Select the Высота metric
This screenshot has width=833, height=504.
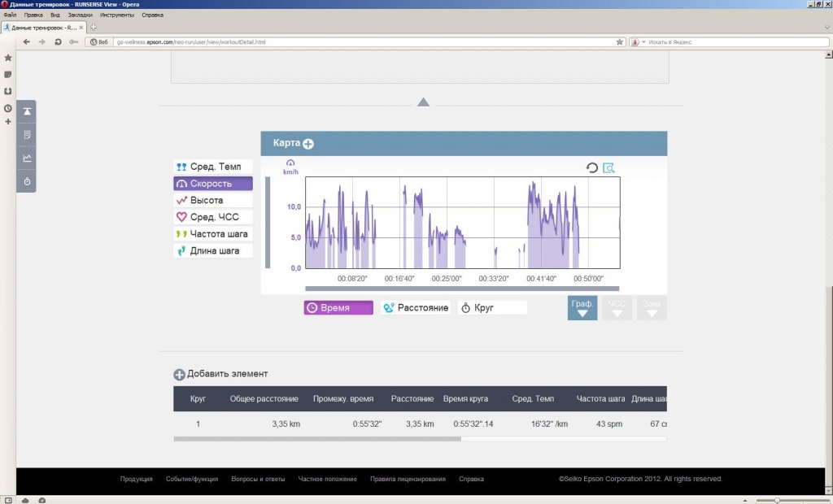click(213, 200)
